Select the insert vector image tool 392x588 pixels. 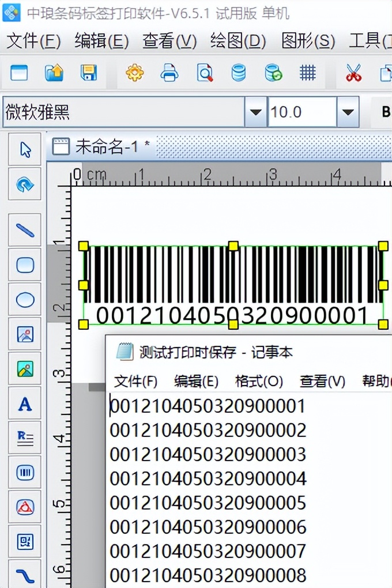25,334
